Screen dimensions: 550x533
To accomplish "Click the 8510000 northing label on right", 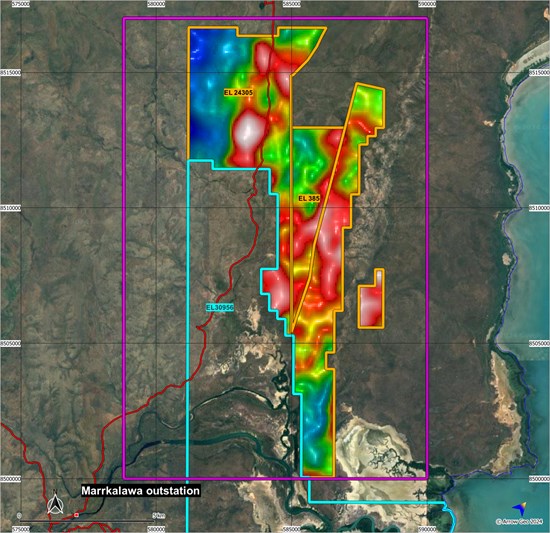I will click(x=539, y=208).
